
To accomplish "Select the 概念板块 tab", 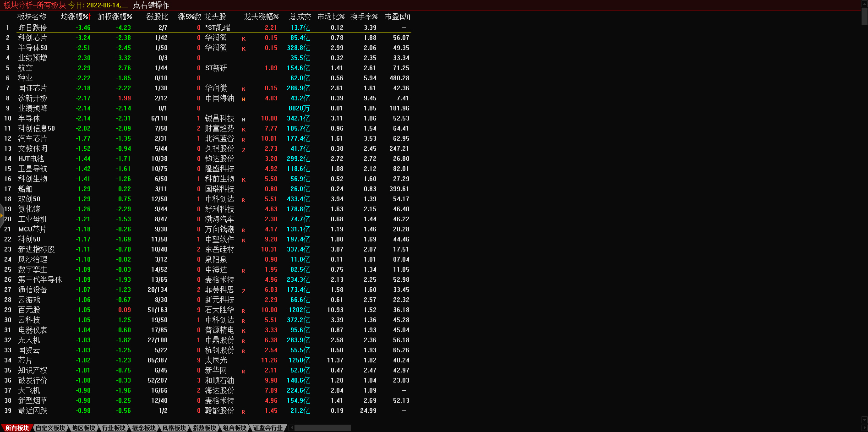I will click(x=144, y=428).
